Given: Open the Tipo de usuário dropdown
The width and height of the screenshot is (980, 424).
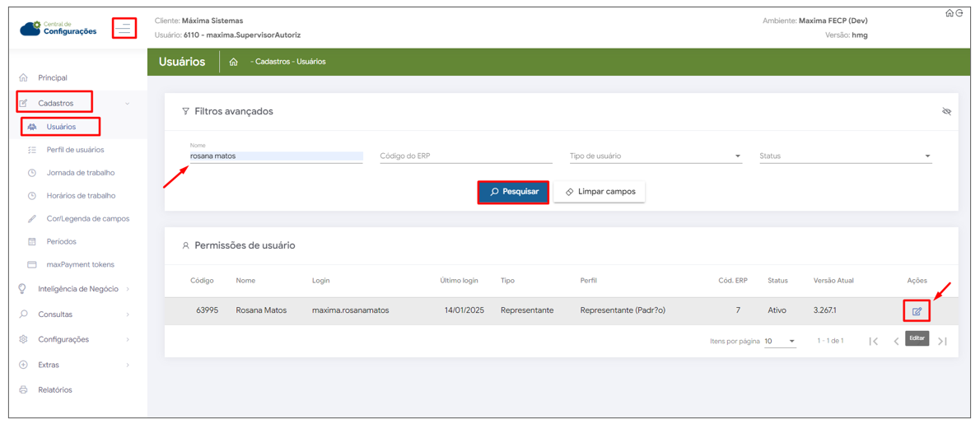Looking at the screenshot, I should pos(656,156).
